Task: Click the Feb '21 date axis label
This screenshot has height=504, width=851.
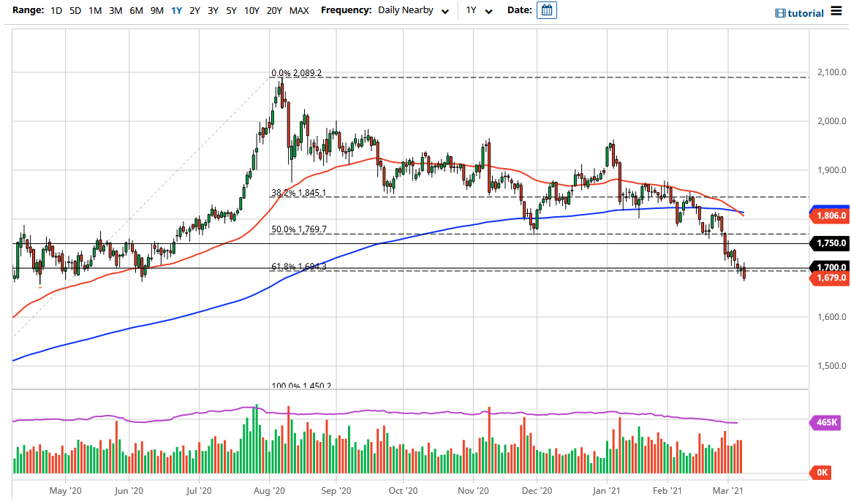Action: (x=667, y=490)
